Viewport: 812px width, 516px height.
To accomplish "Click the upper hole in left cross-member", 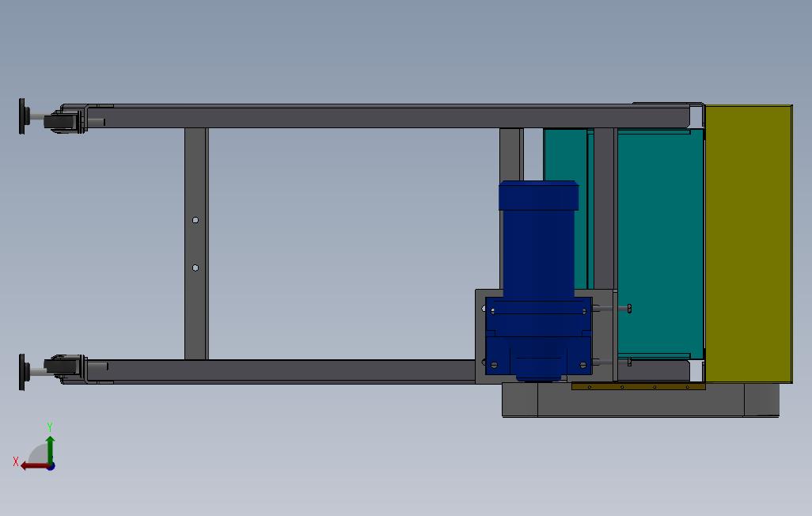I will pos(195,220).
